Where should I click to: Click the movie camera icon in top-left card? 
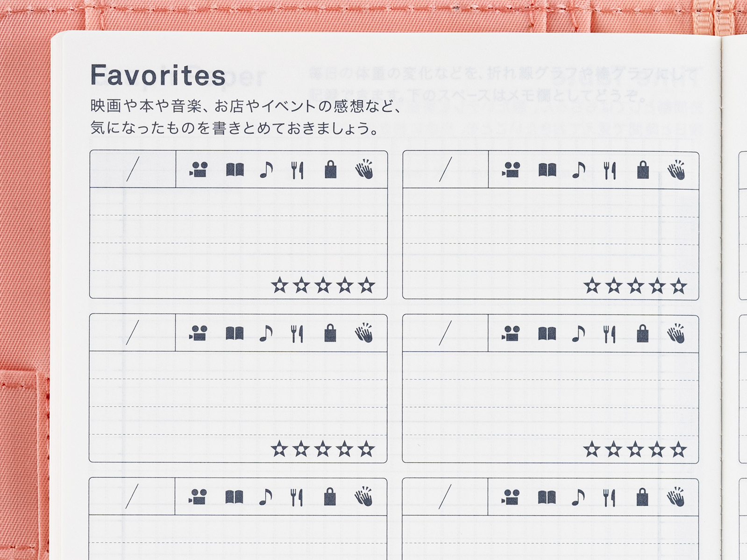pyautogui.click(x=199, y=170)
